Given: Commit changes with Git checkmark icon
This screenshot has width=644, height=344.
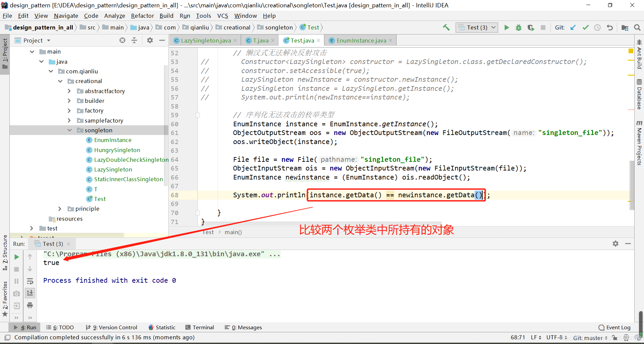Looking at the screenshot, I should coord(585,27).
